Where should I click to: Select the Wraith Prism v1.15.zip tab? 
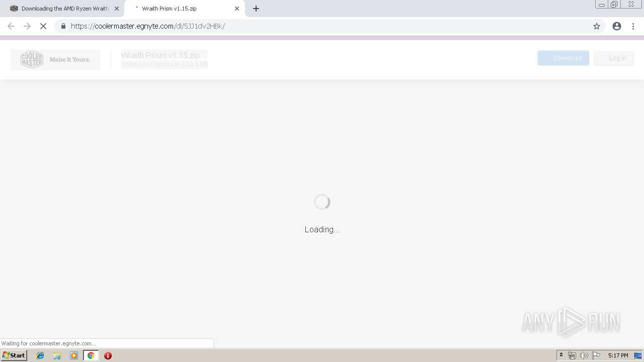tap(184, 9)
